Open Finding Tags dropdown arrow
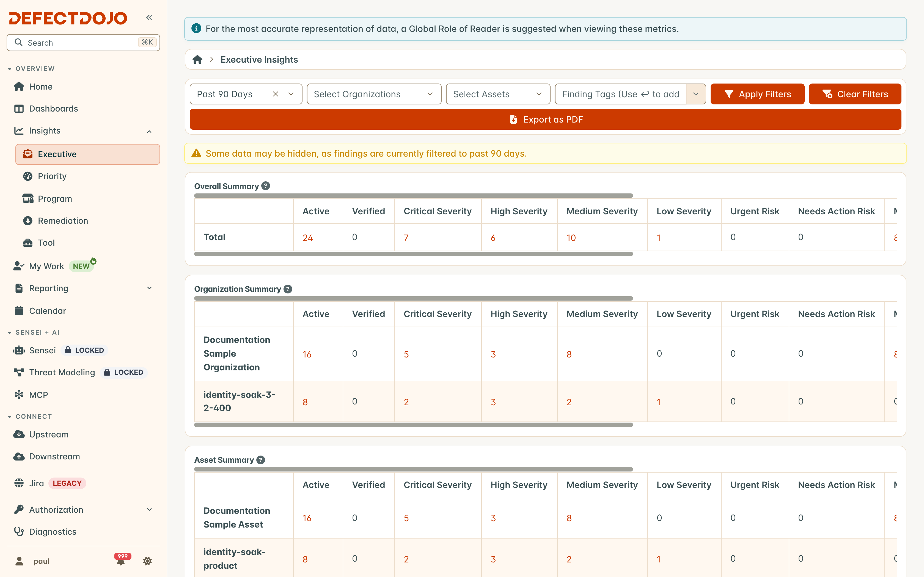 [x=696, y=94]
